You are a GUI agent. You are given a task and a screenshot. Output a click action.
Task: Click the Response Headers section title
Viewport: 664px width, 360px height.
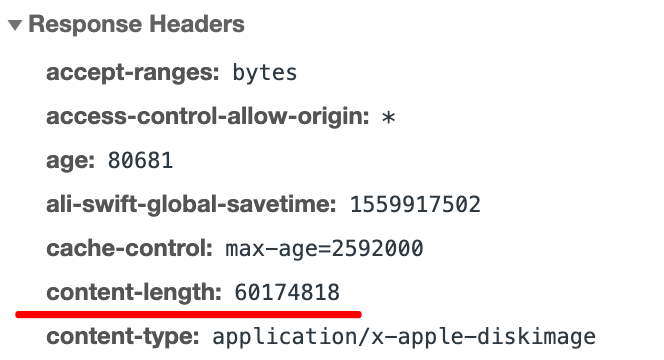click(136, 24)
